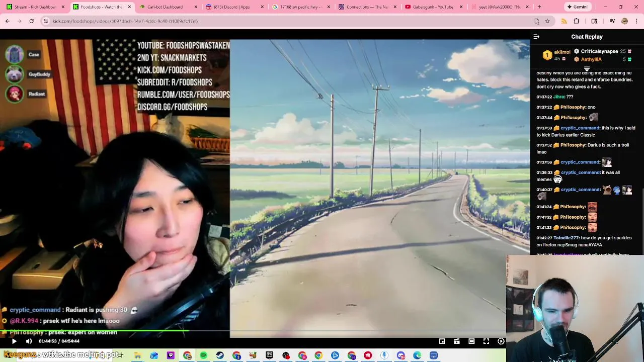This screenshot has height=362, width=644.
Task: Reload the current Kick page
Action: point(31,21)
